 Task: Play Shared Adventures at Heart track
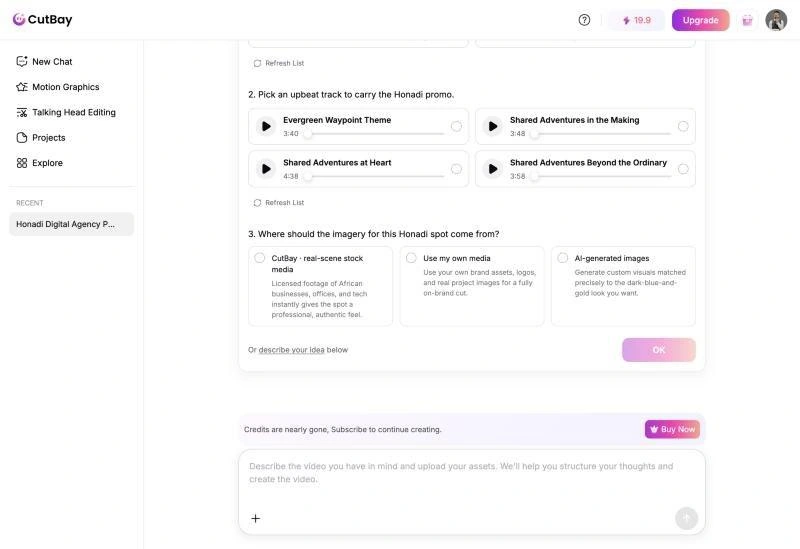pos(266,169)
